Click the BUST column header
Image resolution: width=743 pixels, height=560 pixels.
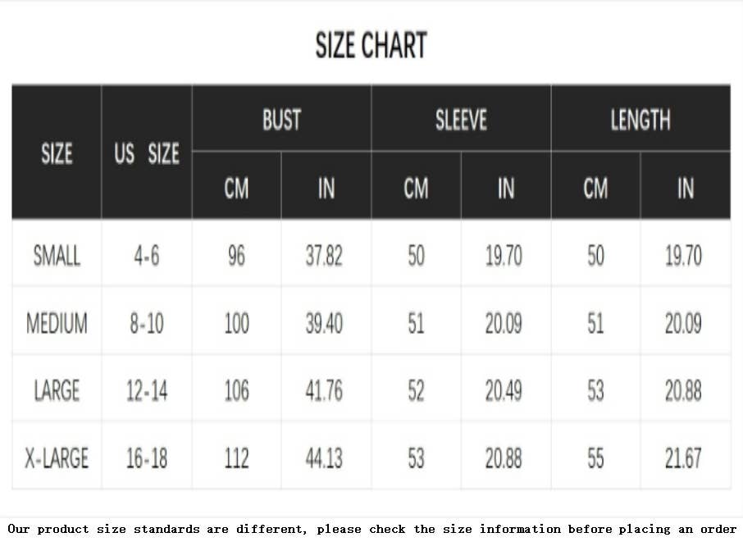click(x=281, y=120)
